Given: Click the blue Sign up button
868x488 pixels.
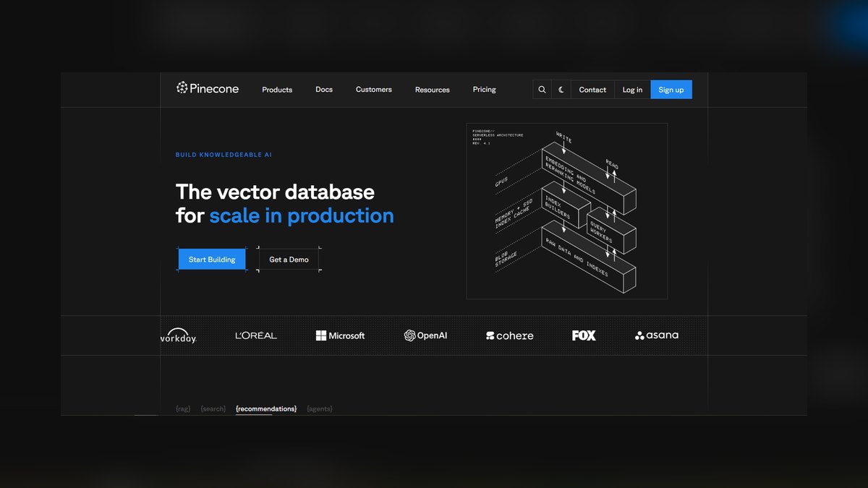Looking at the screenshot, I should pos(671,90).
